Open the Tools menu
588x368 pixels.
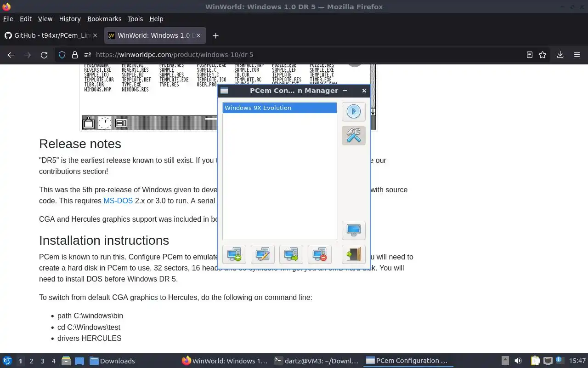pos(136,19)
